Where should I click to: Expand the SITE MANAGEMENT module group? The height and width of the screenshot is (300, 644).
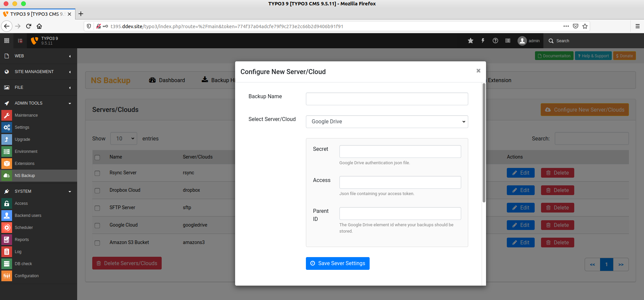39,72
